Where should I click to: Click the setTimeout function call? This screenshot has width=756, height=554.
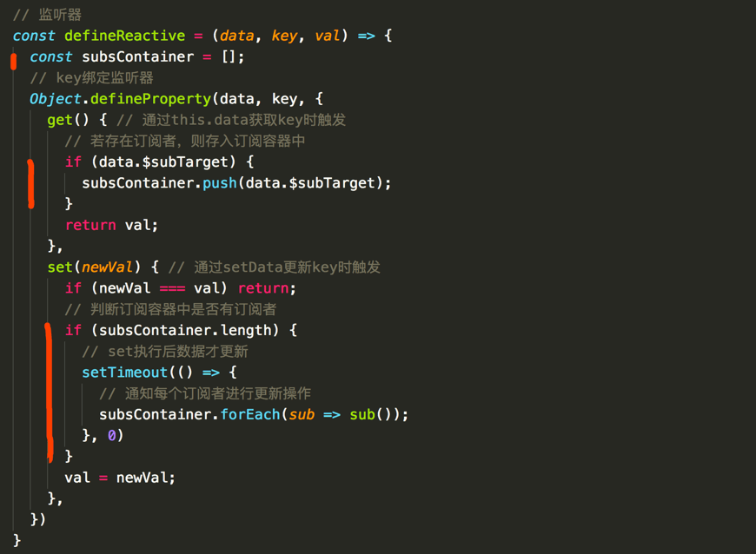[x=125, y=373]
